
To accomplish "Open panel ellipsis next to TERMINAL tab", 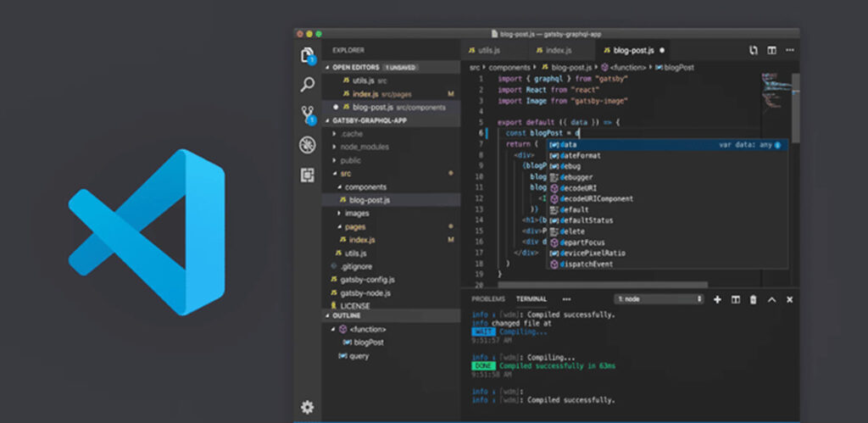I will click(566, 299).
